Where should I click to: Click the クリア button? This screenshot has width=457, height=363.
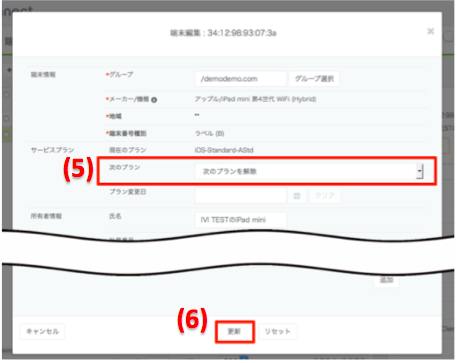click(x=325, y=196)
